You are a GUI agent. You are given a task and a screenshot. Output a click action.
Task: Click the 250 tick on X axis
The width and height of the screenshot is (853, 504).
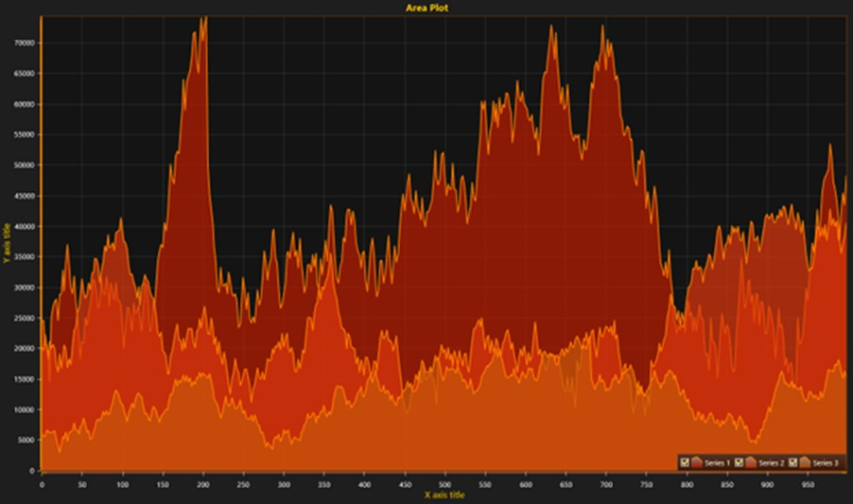[244, 484]
